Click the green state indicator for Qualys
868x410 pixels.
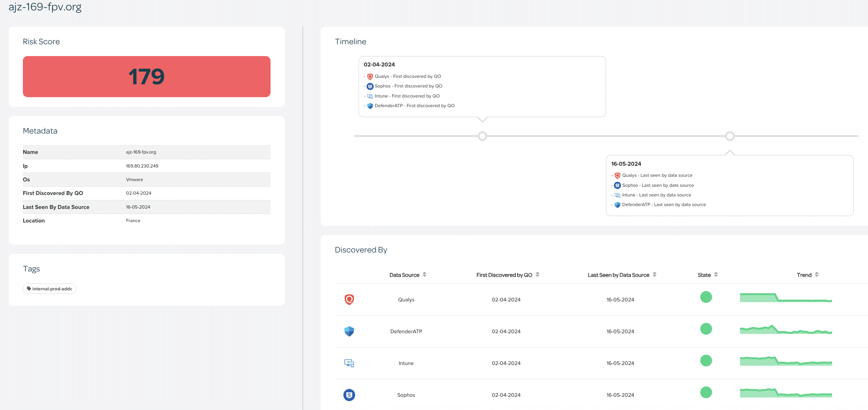tap(706, 297)
